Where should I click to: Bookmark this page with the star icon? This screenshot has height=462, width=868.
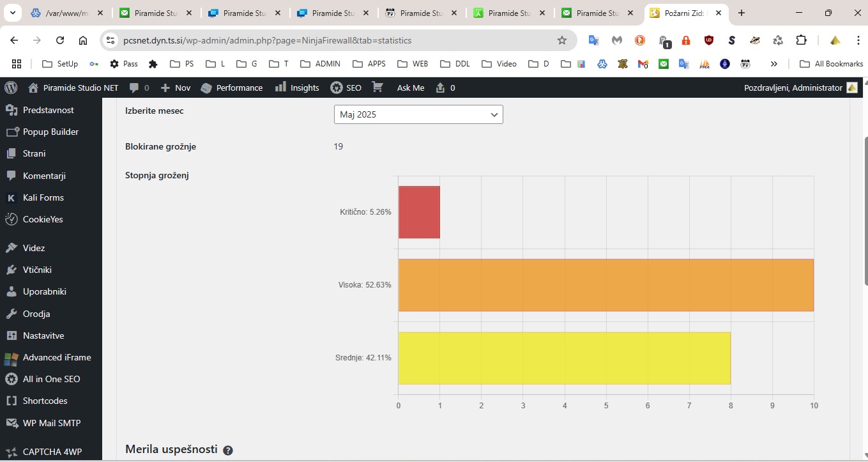click(x=562, y=40)
